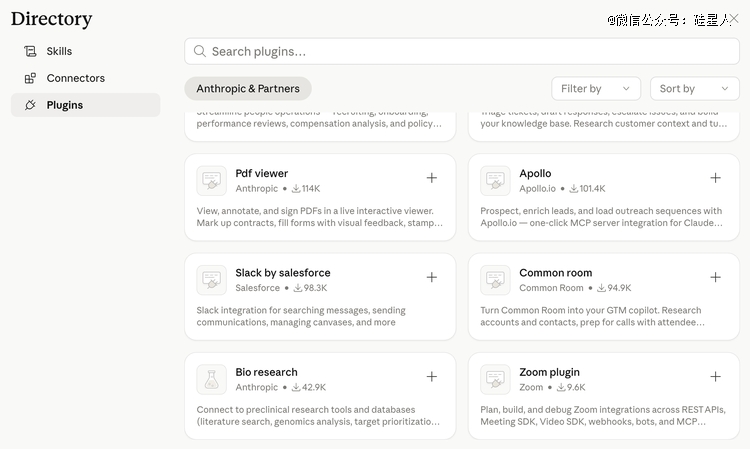Add the Apollo plugin

[x=715, y=178]
